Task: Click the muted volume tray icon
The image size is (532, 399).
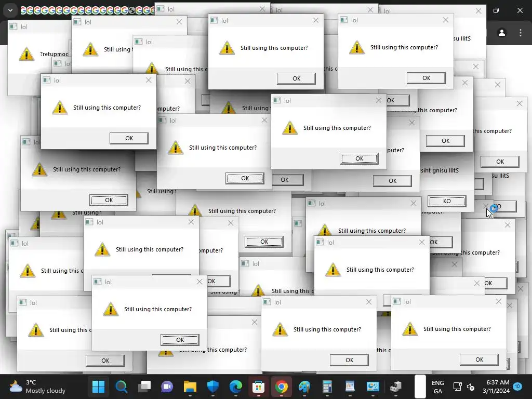Action: pos(471,387)
